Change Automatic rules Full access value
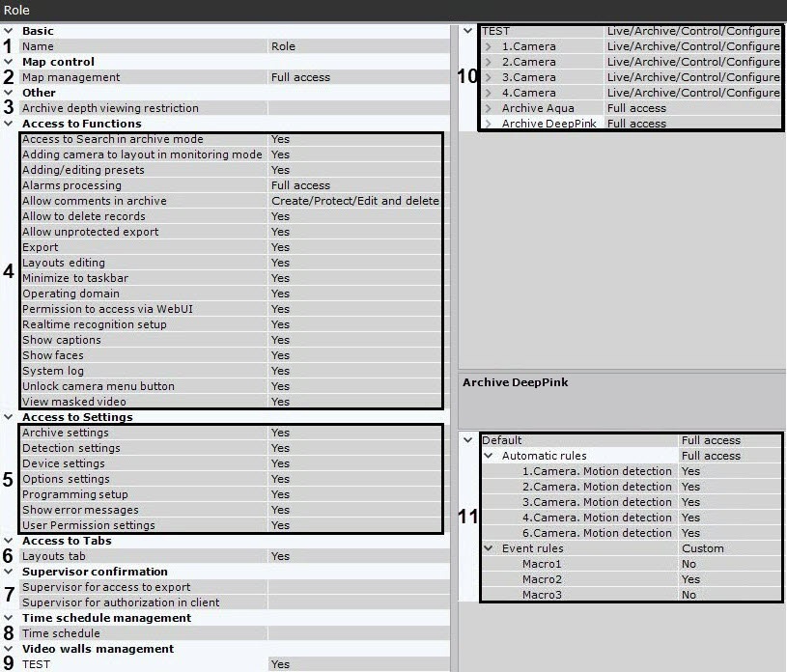The width and height of the screenshot is (787, 672). [730, 456]
